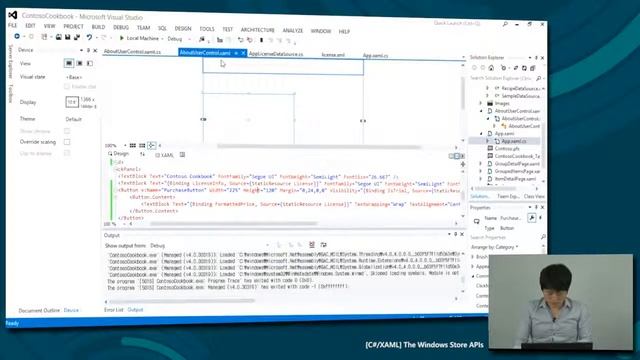640x360 pixels.
Task: Switch to AppLicenseDataSource.cs tab
Action: 276,54
